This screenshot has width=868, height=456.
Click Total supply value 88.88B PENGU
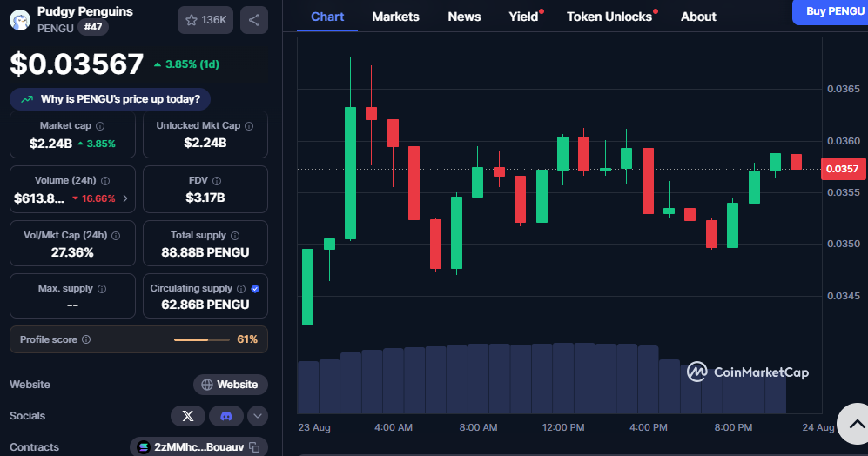(x=205, y=252)
